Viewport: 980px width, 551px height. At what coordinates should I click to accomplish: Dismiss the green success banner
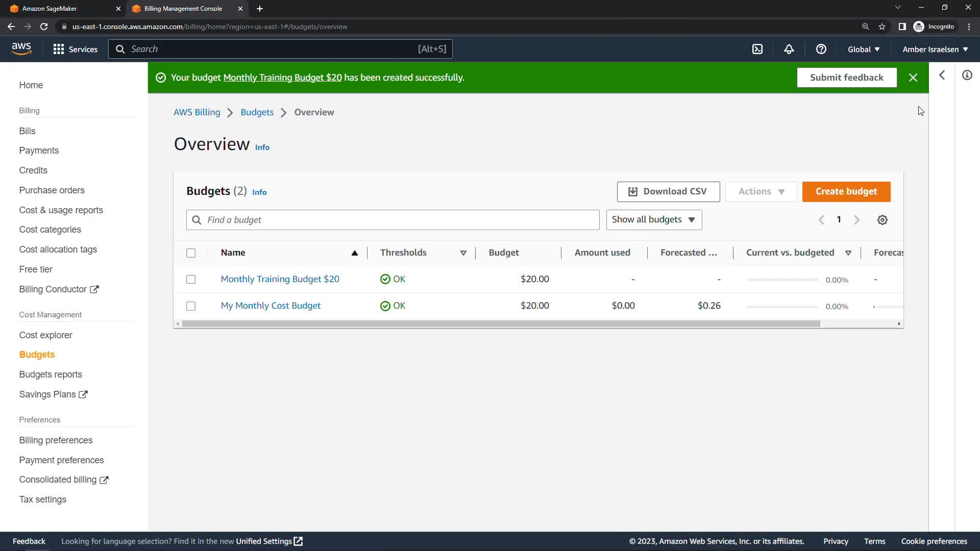[913, 78]
